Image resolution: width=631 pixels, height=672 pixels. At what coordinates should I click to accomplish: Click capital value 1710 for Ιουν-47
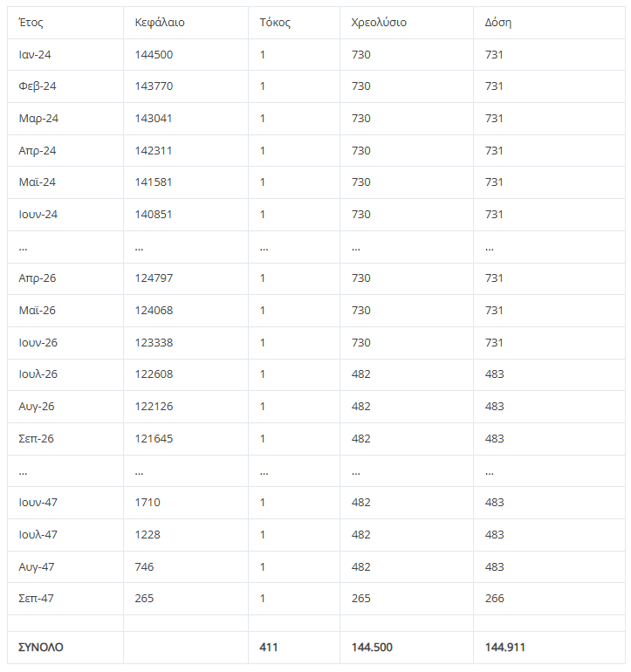[147, 503]
